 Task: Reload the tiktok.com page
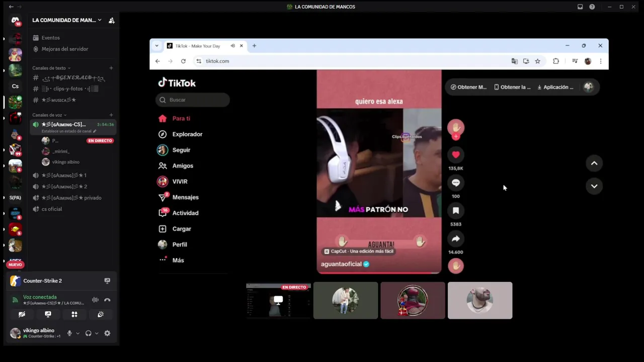[183, 61]
